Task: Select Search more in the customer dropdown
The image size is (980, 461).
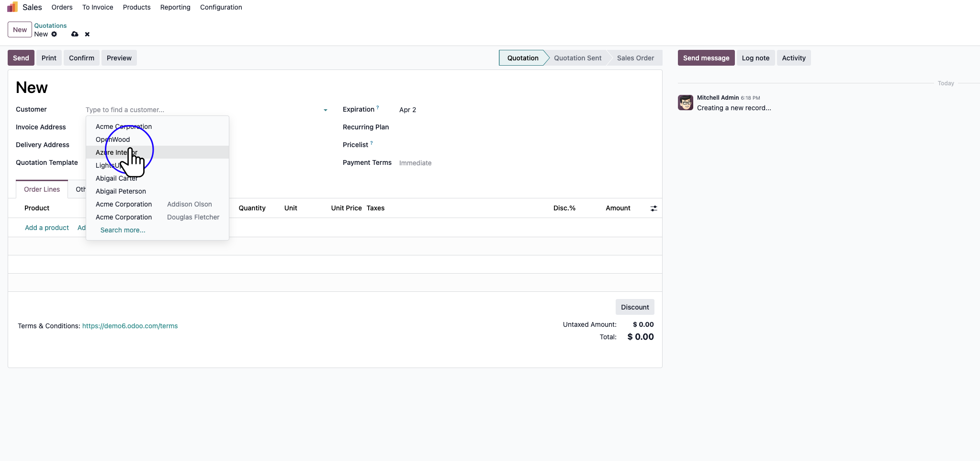Action: tap(123, 230)
